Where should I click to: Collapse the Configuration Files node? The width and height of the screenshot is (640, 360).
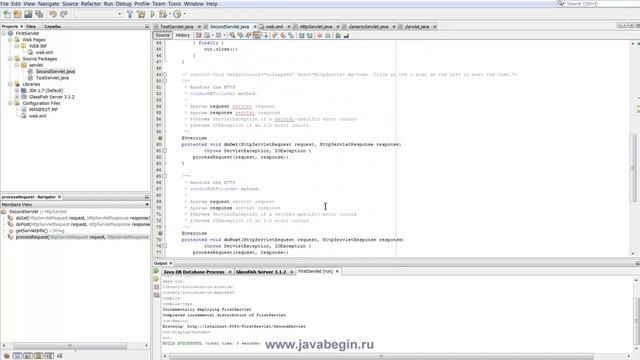tap(10, 103)
